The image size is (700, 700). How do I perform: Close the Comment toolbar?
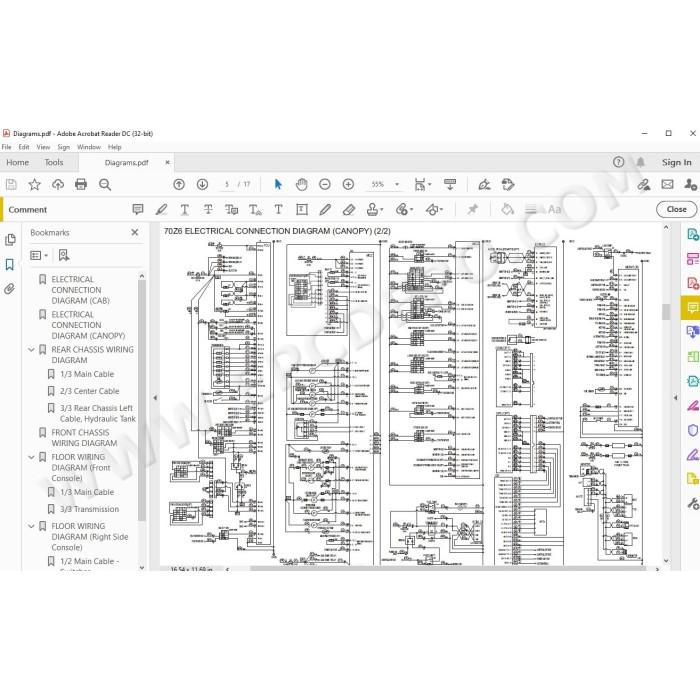pos(676,209)
